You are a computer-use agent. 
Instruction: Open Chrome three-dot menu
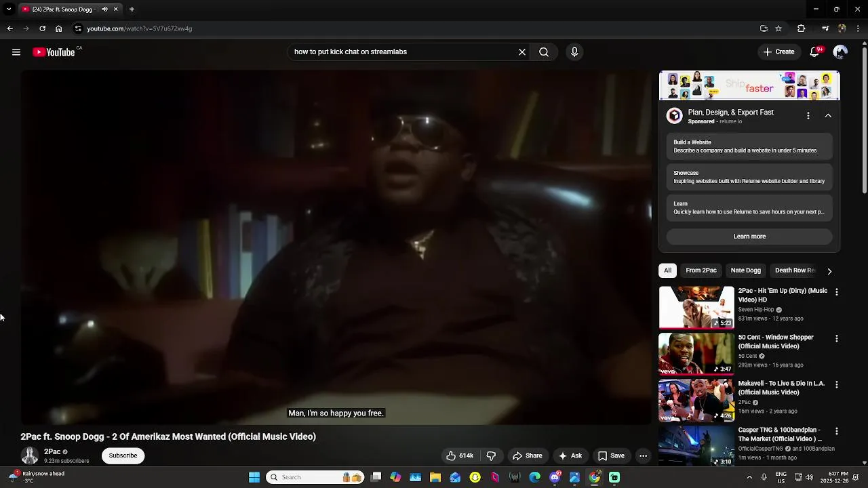tap(859, 28)
